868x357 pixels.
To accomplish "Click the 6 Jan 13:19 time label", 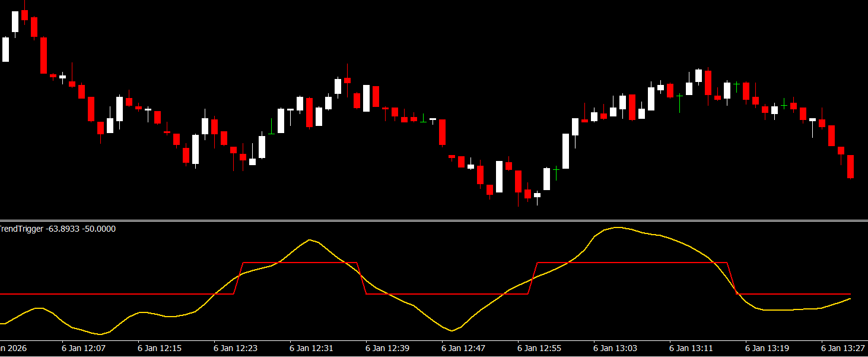I will (767, 347).
